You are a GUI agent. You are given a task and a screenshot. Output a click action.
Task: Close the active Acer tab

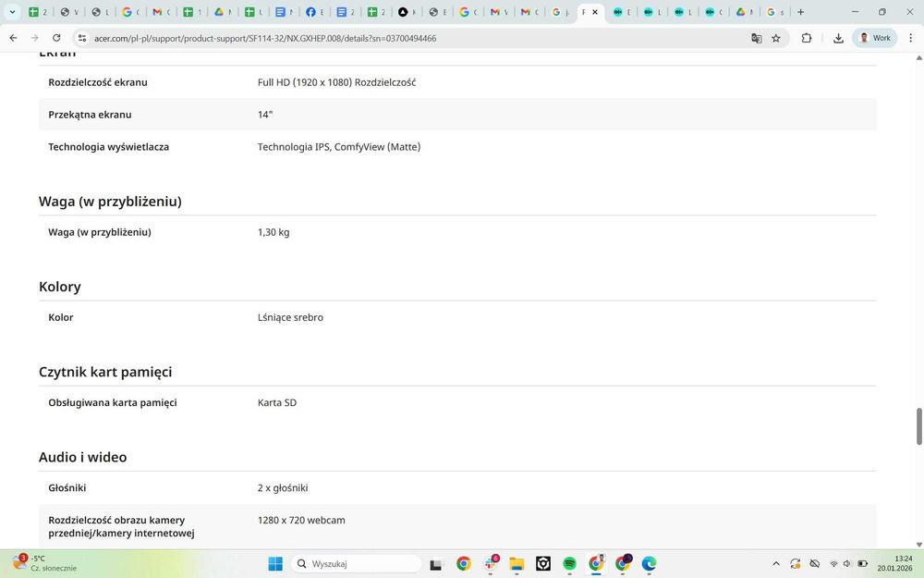(x=595, y=12)
